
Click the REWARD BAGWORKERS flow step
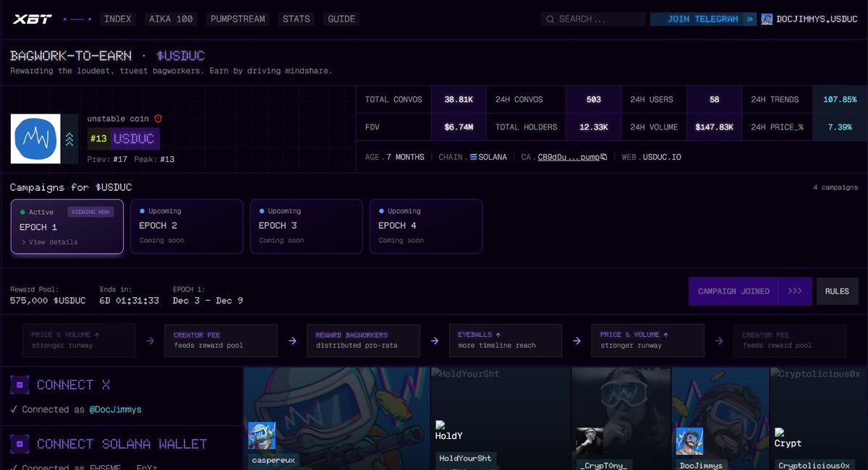(363, 341)
